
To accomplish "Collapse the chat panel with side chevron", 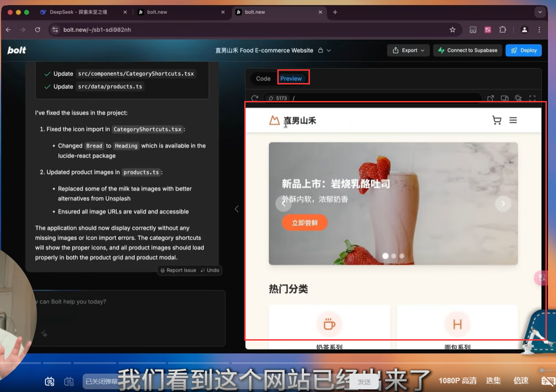I will point(237,209).
